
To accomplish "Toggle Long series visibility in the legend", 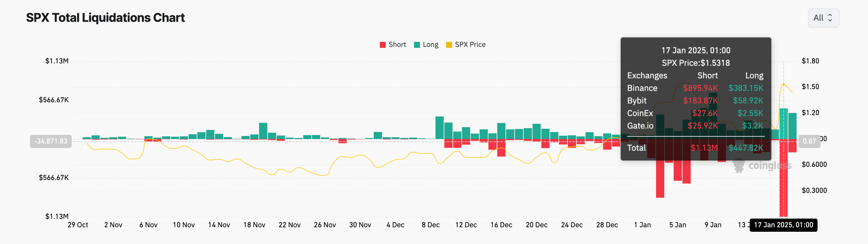I will (426, 44).
